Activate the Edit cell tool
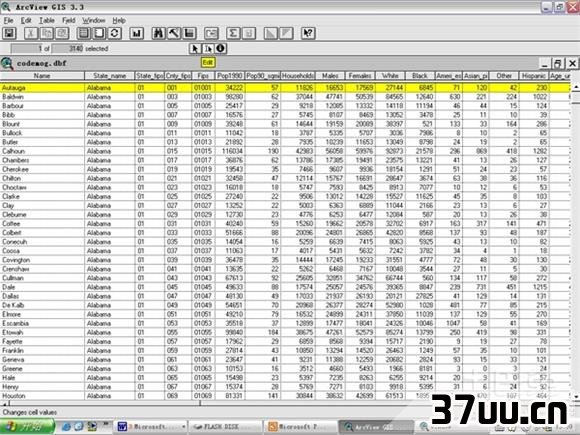The width and height of the screenshot is (580, 435). tap(208, 48)
